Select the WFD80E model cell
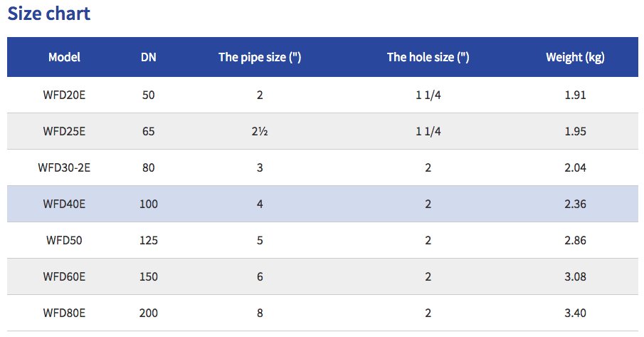Viewport: 644px width, 337px height. 64,313
